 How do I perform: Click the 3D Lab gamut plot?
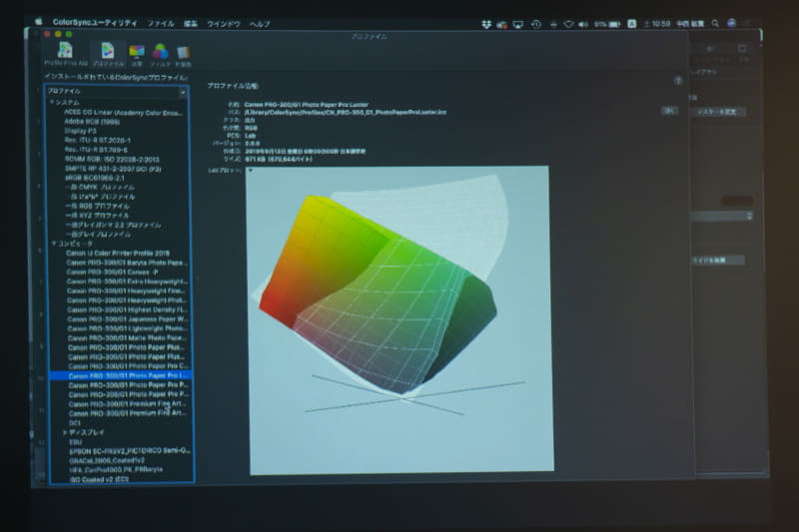point(400,319)
